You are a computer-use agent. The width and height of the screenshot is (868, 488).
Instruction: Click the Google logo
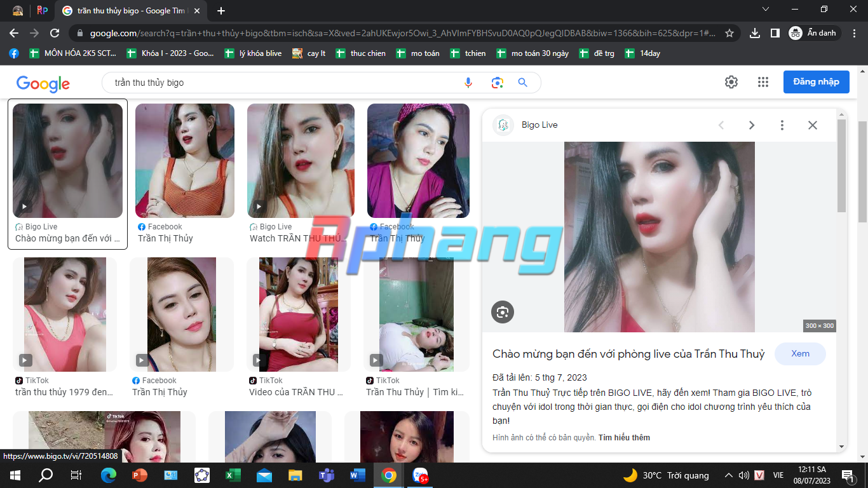(x=43, y=83)
